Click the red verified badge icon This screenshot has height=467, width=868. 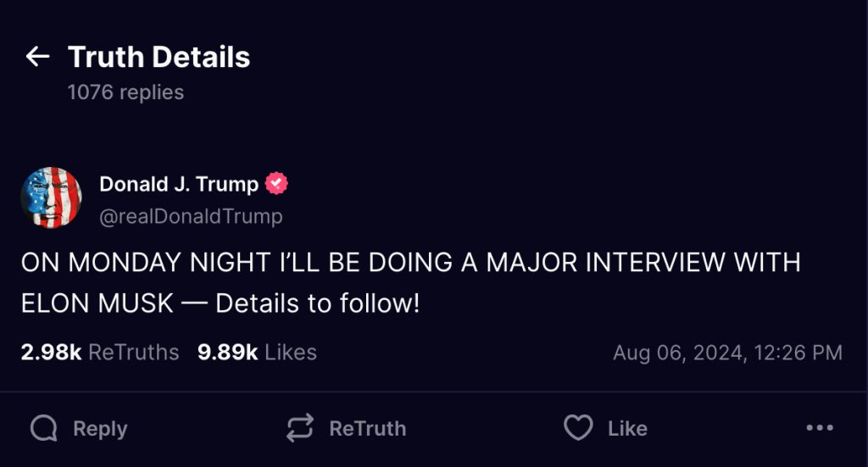(x=276, y=183)
